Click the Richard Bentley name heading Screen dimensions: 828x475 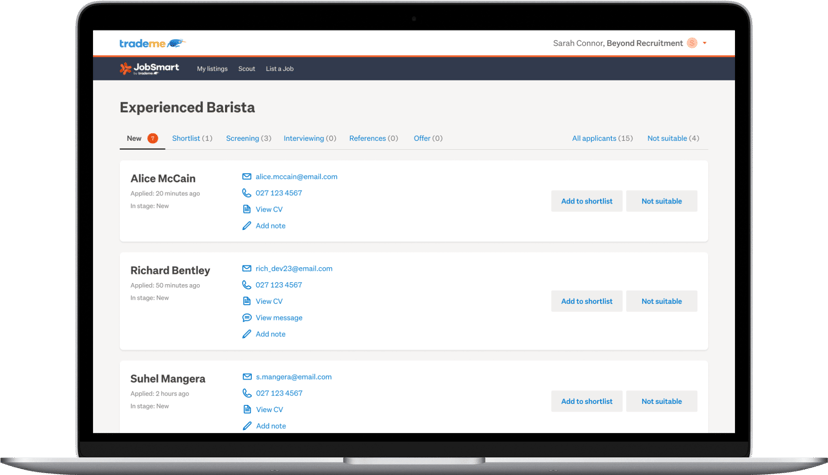pyautogui.click(x=170, y=270)
